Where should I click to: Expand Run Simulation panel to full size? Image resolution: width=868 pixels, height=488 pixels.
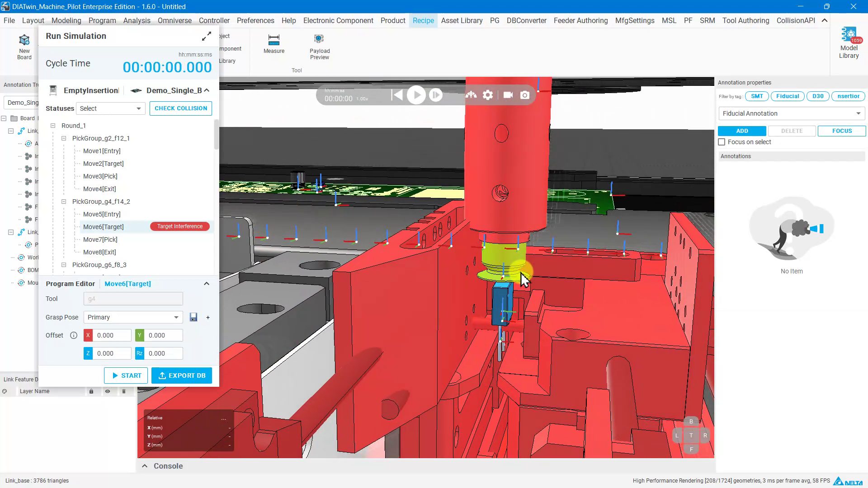click(207, 36)
